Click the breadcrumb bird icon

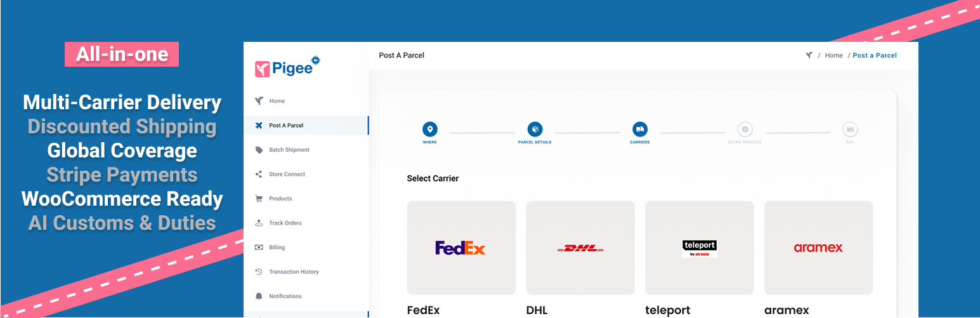tap(809, 55)
